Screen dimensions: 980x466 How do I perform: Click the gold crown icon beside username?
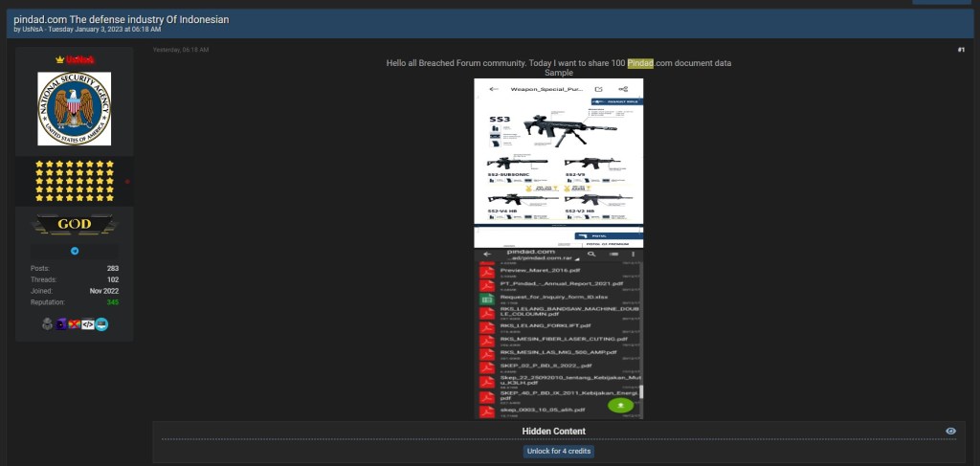pyautogui.click(x=59, y=60)
